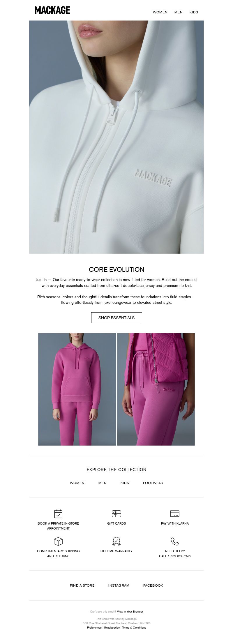
Task: Open Women in top navigation
Action: click(x=160, y=12)
